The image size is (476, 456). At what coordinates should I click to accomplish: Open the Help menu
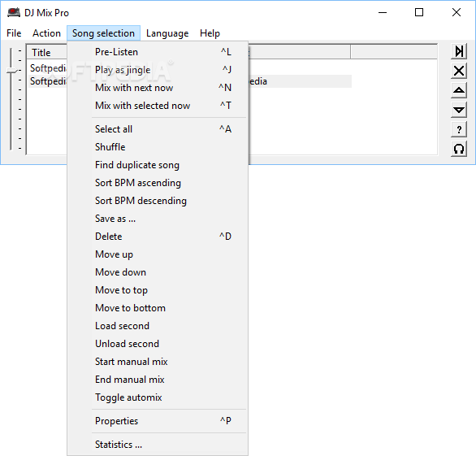(210, 33)
